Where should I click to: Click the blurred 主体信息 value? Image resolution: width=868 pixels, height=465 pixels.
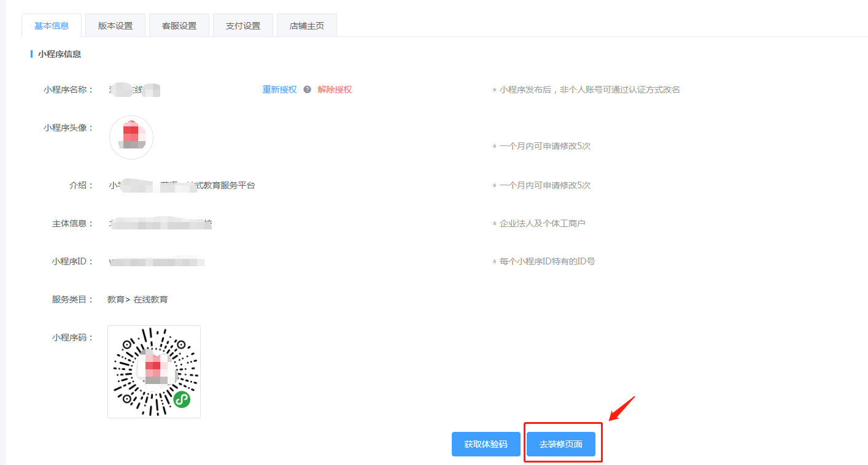pos(160,223)
